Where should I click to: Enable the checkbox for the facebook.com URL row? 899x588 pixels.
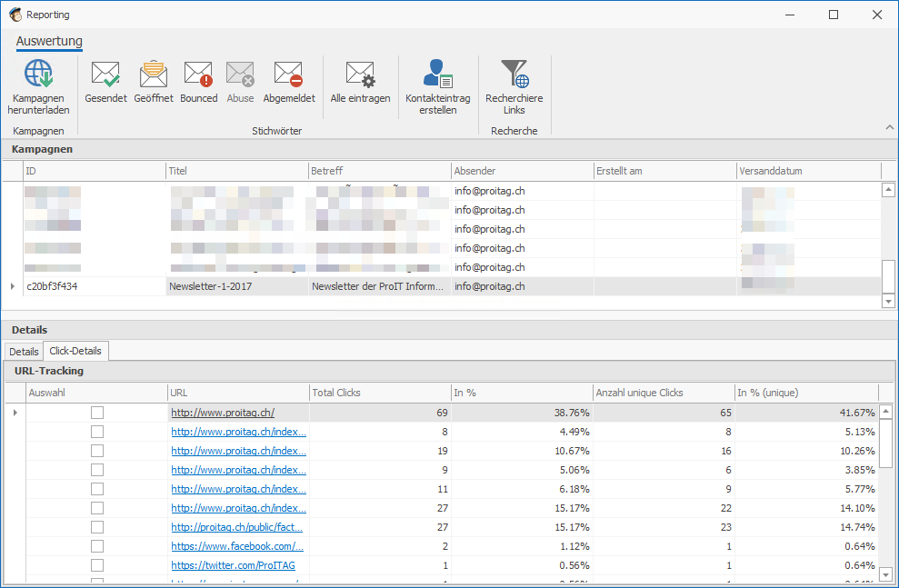pos(97,546)
